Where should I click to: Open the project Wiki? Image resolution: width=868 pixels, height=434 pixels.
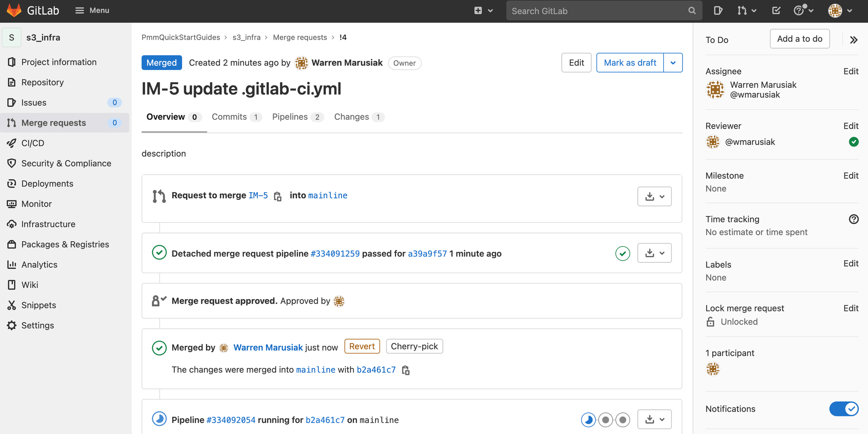[x=30, y=285]
